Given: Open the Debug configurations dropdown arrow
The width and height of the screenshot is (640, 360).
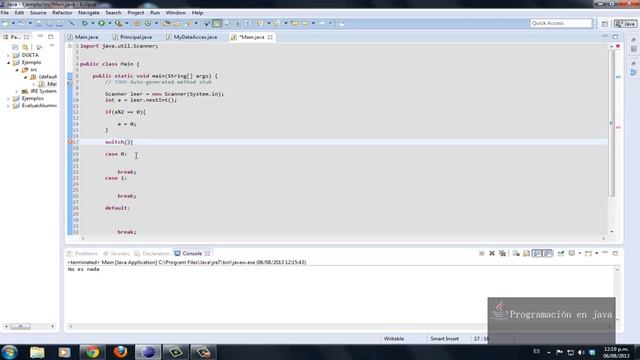Looking at the screenshot, I should (93, 24).
